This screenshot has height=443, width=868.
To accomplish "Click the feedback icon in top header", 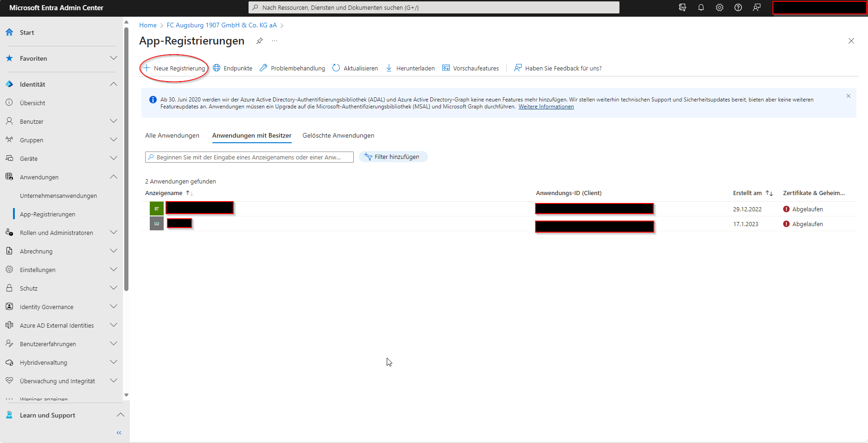I will click(x=757, y=7).
